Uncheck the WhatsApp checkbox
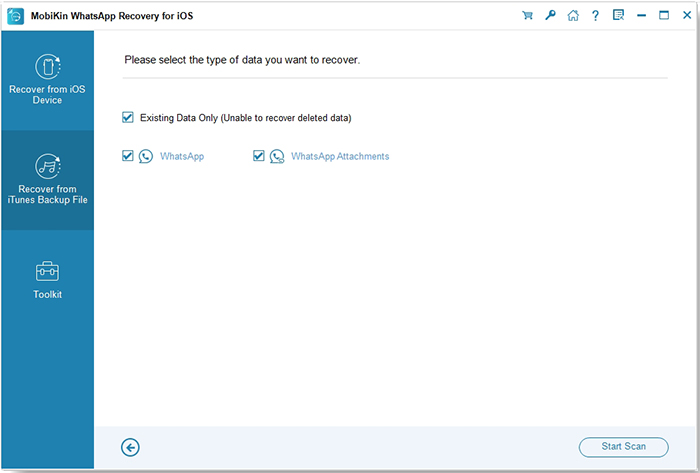The width and height of the screenshot is (700, 473). click(128, 156)
